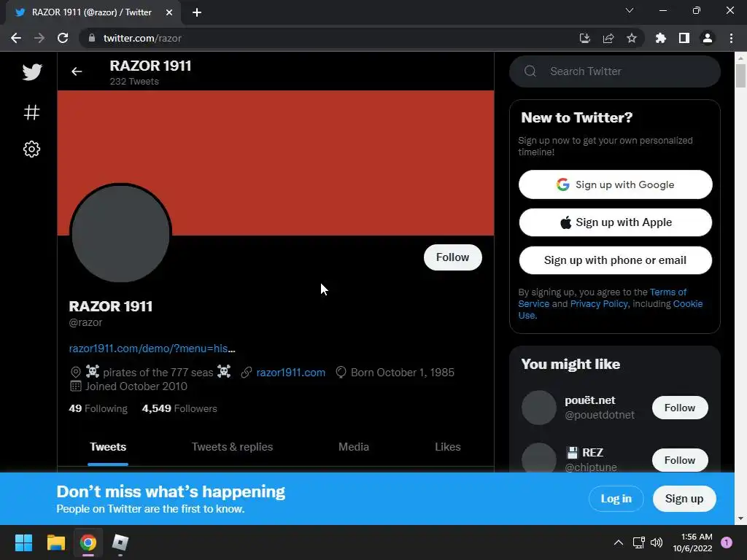Image resolution: width=747 pixels, height=560 pixels.
Task: Click Log in on the bottom banner
Action: (616, 499)
